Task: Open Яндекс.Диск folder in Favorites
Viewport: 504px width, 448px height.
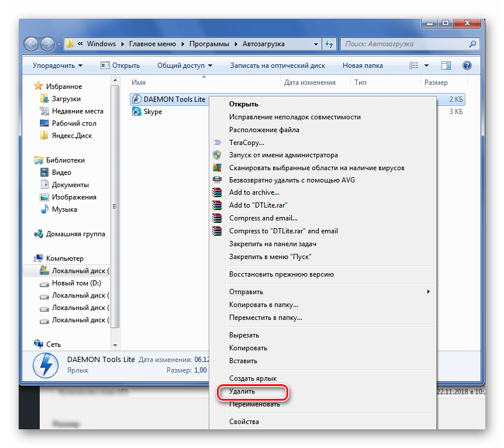Action: point(71,136)
